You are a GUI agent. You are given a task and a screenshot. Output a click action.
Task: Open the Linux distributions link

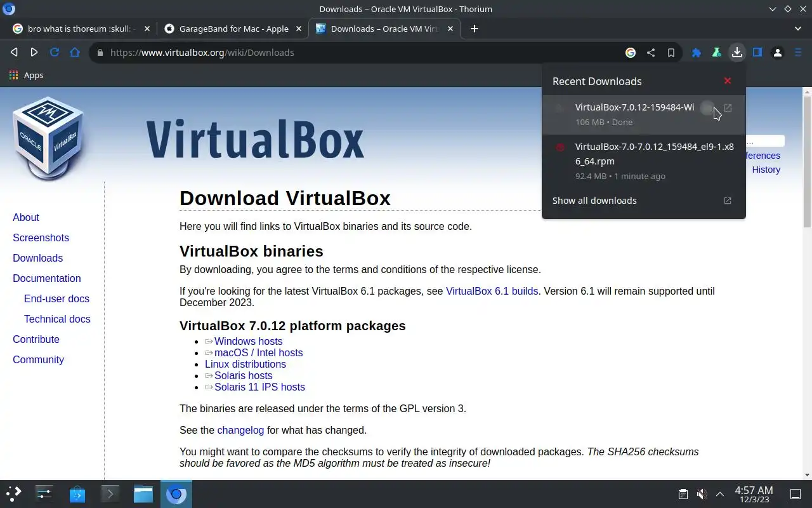coord(246,364)
